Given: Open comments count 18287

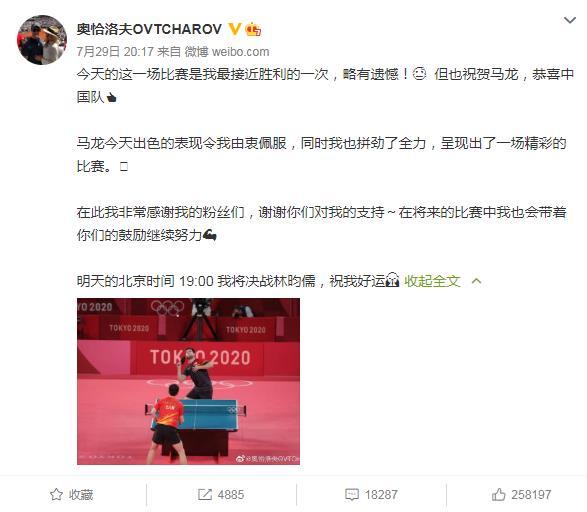Looking at the screenshot, I should (x=381, y=495).
